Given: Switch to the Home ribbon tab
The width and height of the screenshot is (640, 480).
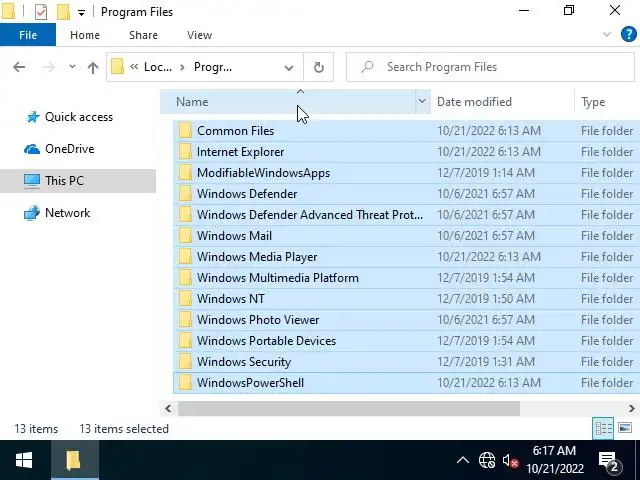Looking at the screenshot, I should tap(85, 35).
